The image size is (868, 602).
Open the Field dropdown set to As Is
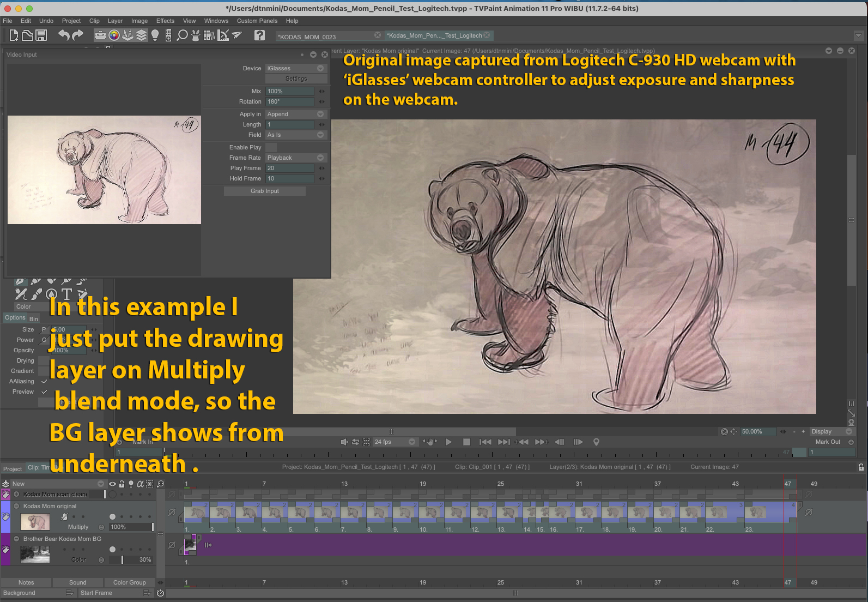pyautogui.click(x=296, y=135)
